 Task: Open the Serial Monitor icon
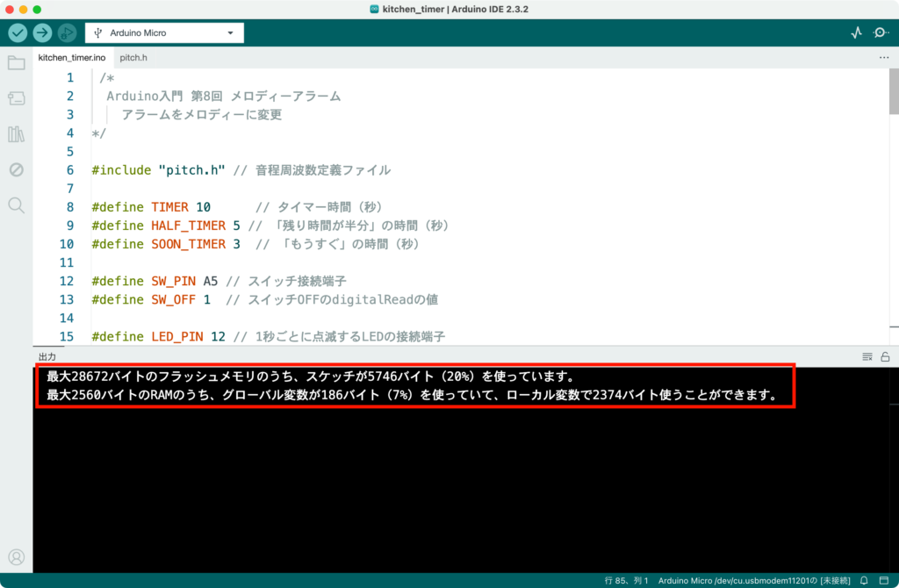pyautogui.click(x=881, y=32)
